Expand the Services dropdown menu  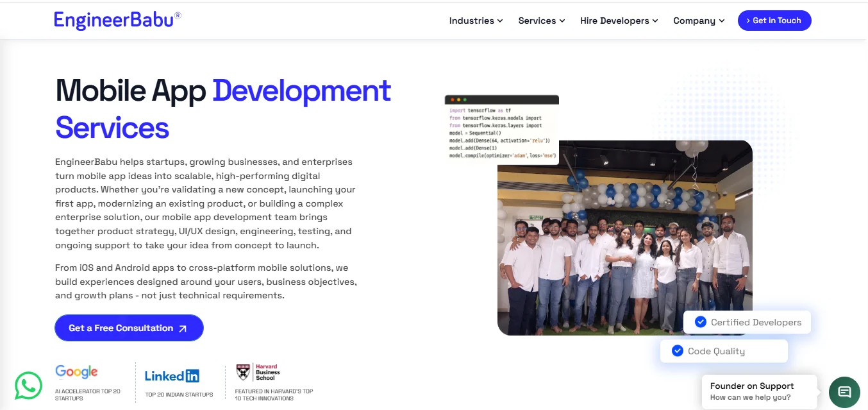(542, 21)
